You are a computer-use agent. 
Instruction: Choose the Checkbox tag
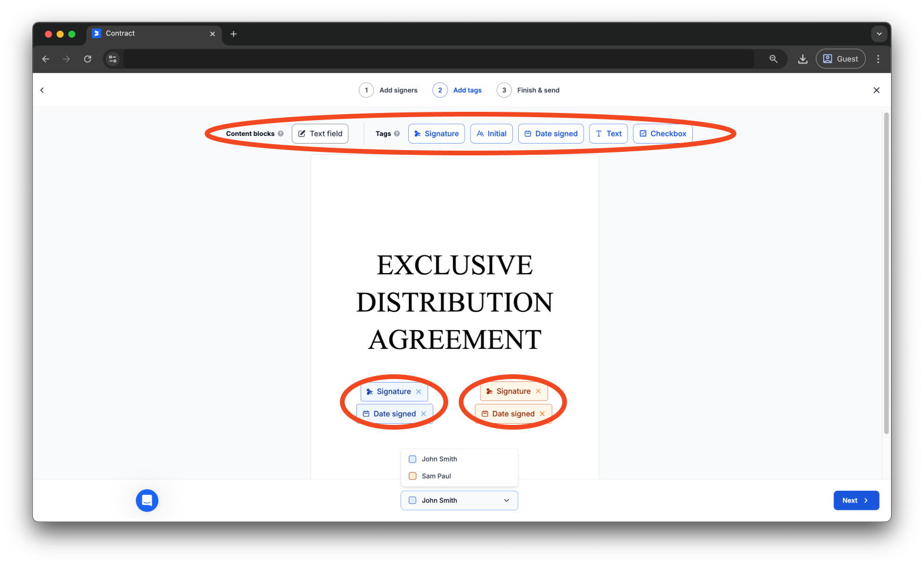tap(663, 134)
